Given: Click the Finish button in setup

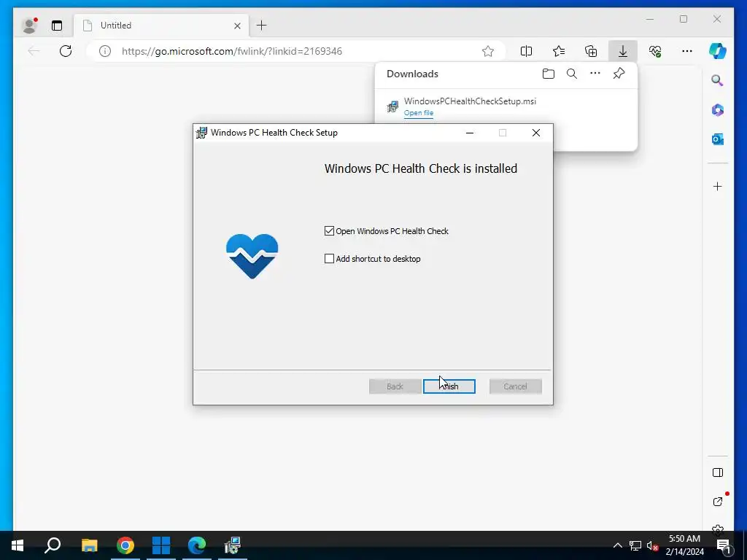Looking at the screenshot, I should tap(449, 386).
